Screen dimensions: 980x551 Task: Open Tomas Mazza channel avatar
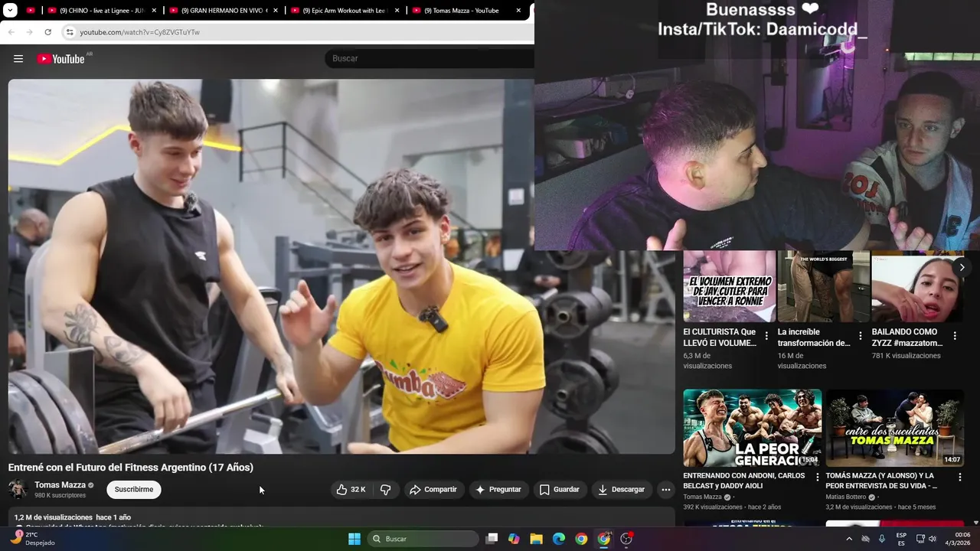pyautogui.click(x=18, y=490)
